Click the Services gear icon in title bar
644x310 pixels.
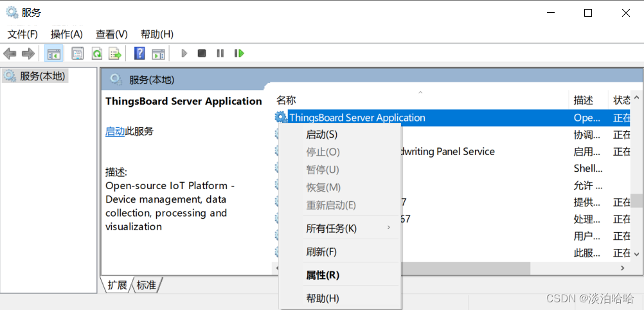click(x=12, y=12)
